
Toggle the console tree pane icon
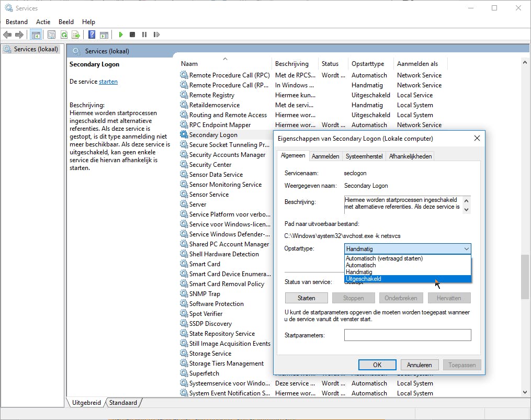tap(36, 35)
